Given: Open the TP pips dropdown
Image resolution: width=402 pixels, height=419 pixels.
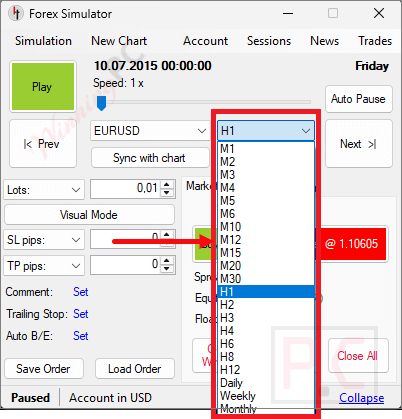Looking at the screenshot, I should tap(44, 266).
